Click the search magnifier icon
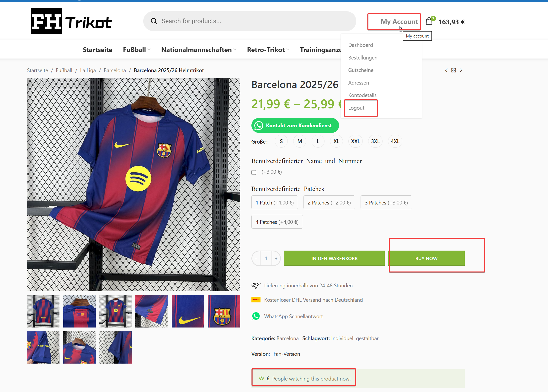 pyautogui.click(x=154, y=21)
